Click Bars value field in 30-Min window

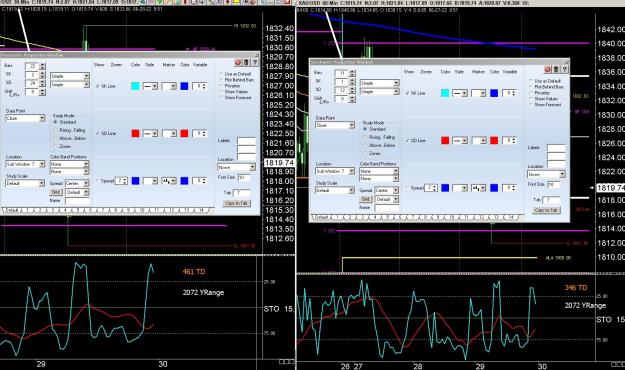click(32, 66)
